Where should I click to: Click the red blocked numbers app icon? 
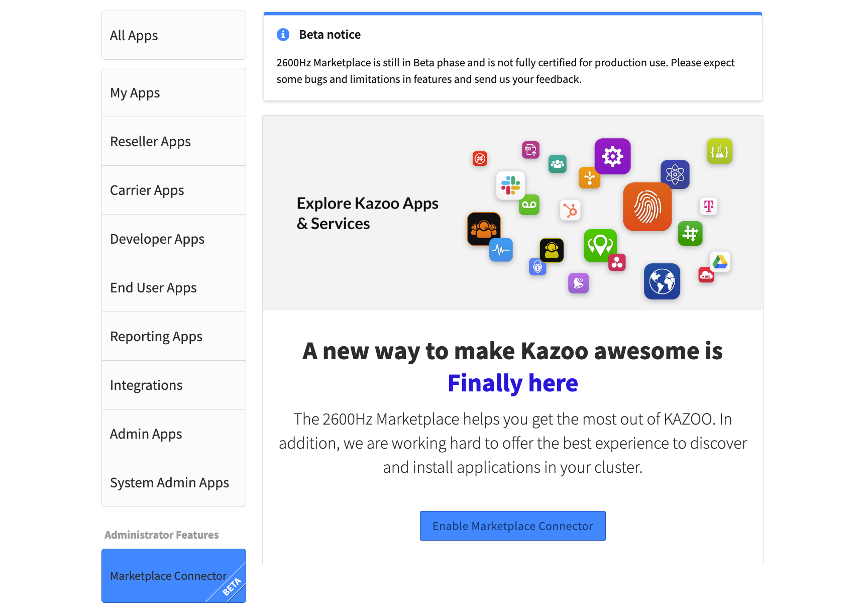[x=480, y=159]
